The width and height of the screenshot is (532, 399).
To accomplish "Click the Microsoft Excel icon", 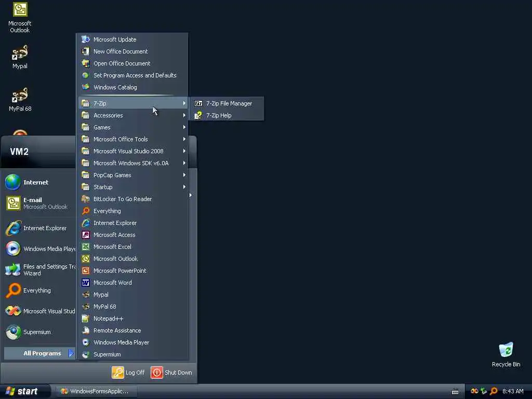I will click(x=86, y=247).
